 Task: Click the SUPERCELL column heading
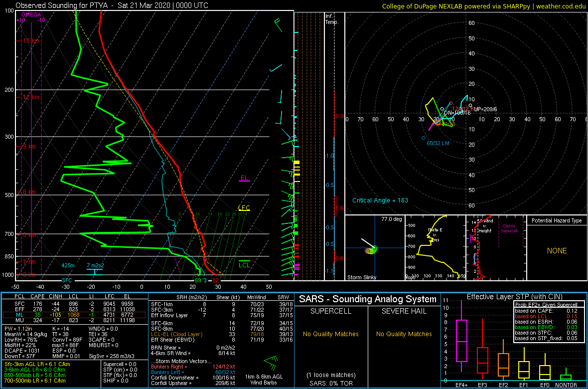331,312
